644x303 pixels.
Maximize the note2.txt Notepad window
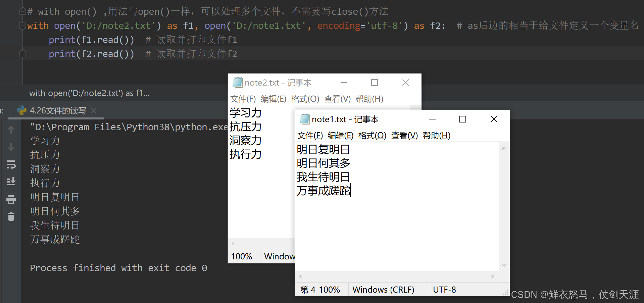(x=375, y=83)
